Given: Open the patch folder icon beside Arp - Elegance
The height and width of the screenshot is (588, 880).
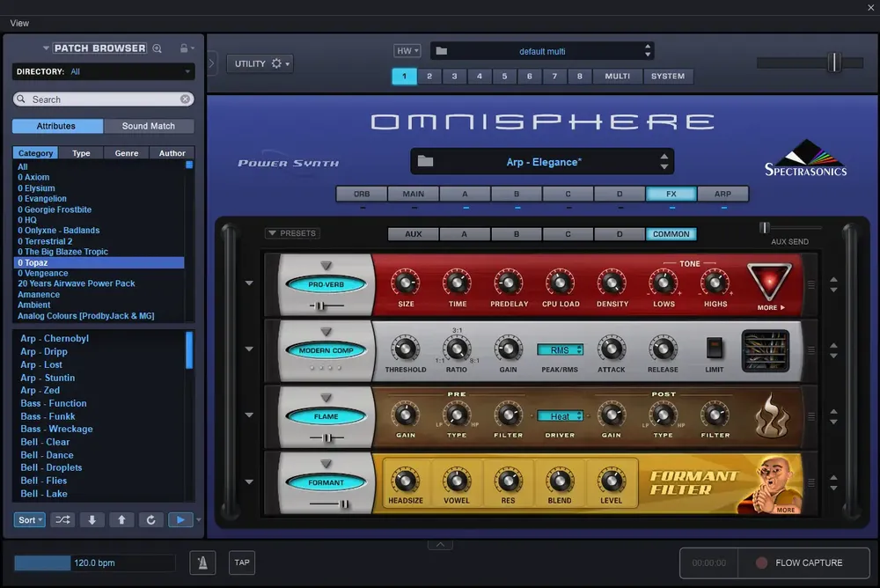Looking at the screenshot, I should pos(425,162).
